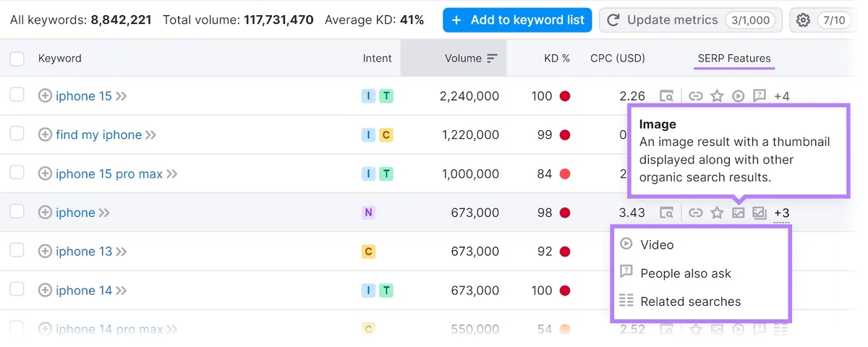This screenshot has width=868, height=347.
Task: Click the 'Total volume: 117,731,470' summary
Action: (x=238, y=20)
